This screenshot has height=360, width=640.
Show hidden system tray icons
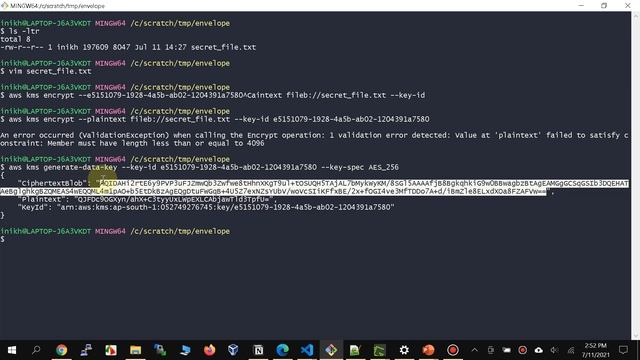point(474,350)
